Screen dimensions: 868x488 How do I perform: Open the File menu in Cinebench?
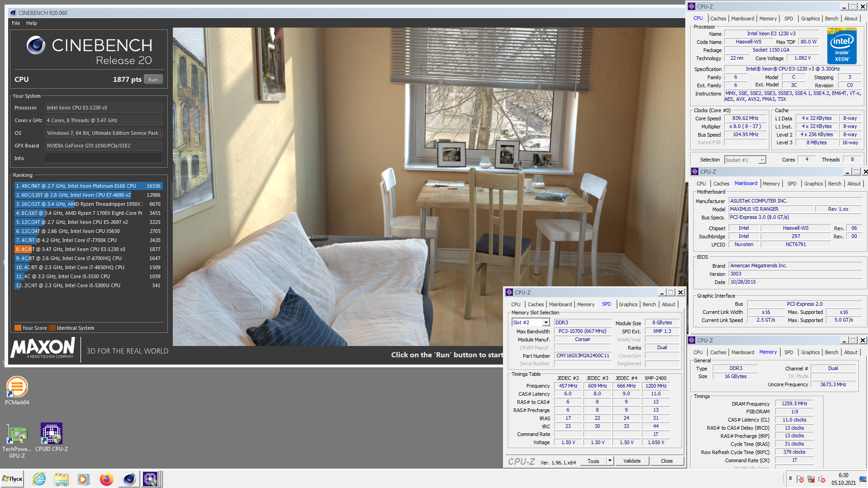(x=16, y=23)
